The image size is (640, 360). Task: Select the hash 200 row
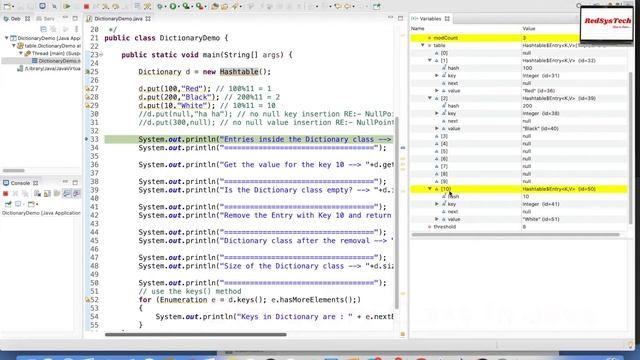[518, 106]
